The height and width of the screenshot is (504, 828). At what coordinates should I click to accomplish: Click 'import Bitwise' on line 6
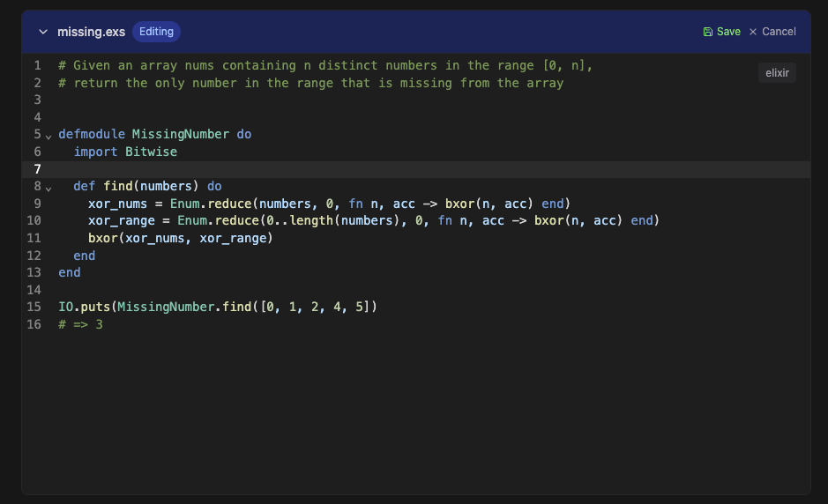125,152
